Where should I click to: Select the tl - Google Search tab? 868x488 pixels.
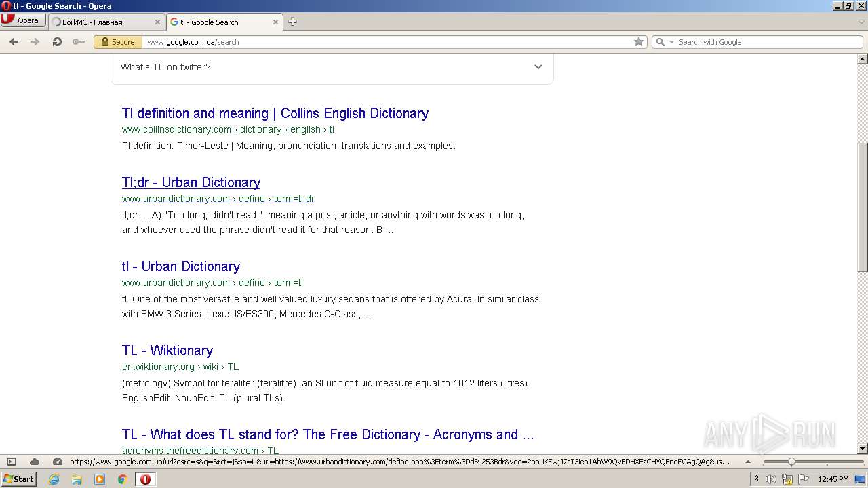[219, 22]
